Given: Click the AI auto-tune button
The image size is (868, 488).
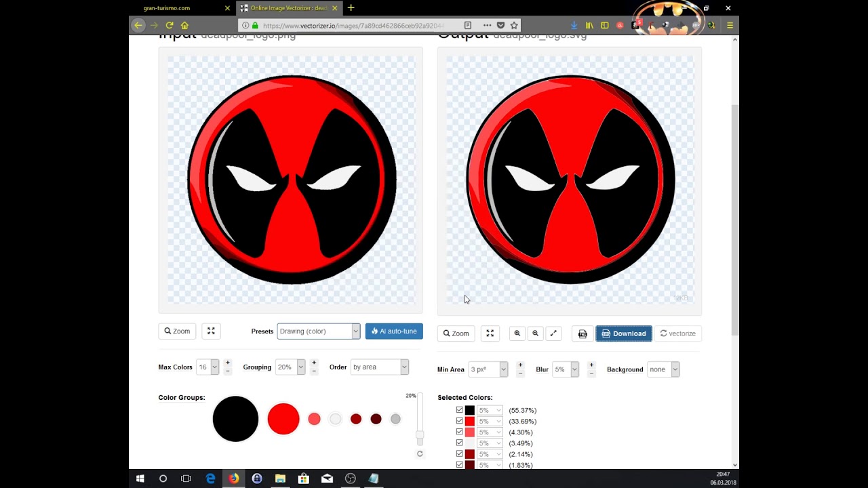Looking at the screenshot, I should [x=394, y=331].
